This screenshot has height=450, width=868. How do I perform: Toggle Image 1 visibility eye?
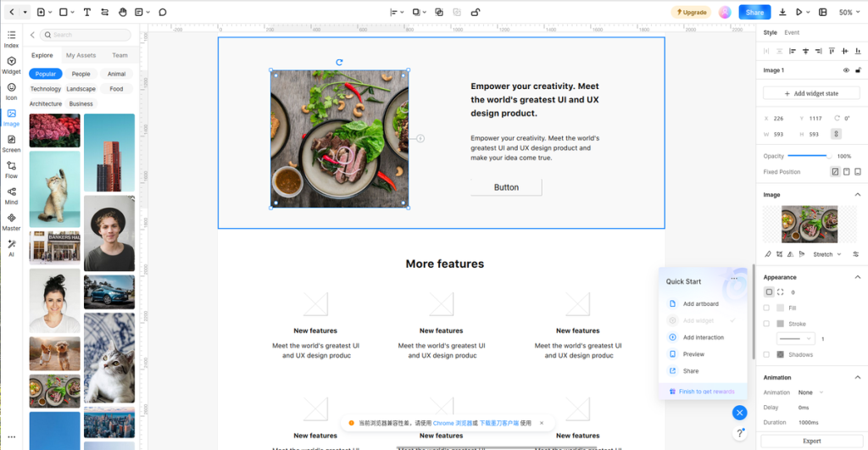(x=846, y=70)
